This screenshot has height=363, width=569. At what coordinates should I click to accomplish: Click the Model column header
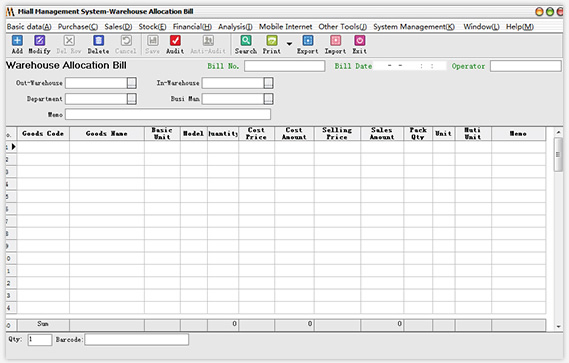[194, 134]
